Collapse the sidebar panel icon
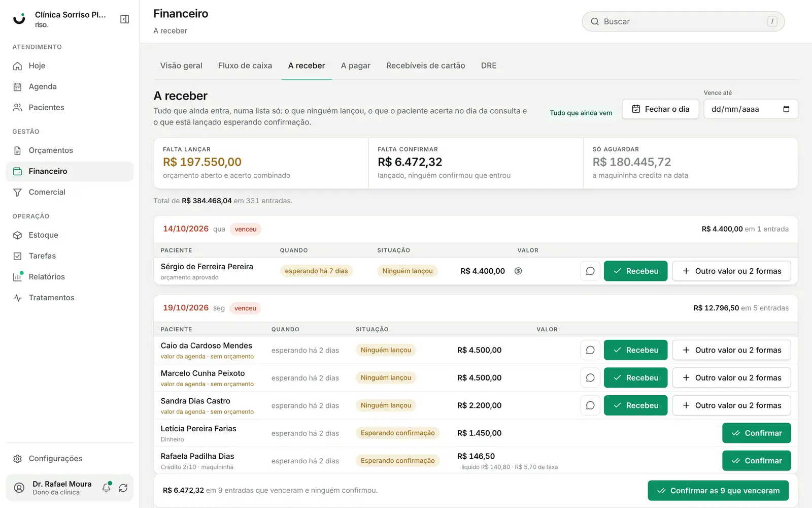 click(x=124, y=19)
